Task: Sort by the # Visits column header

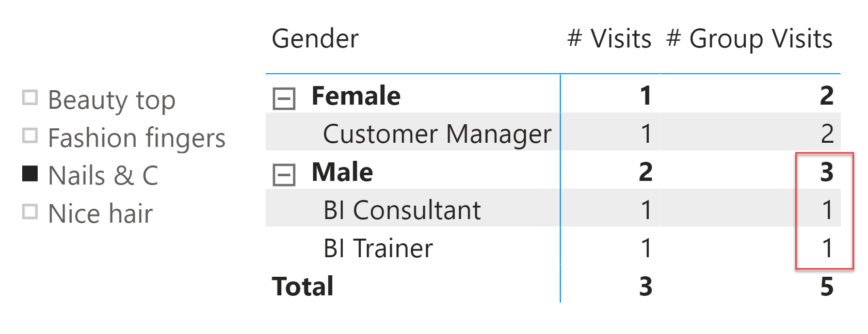Action: [609, 39]
